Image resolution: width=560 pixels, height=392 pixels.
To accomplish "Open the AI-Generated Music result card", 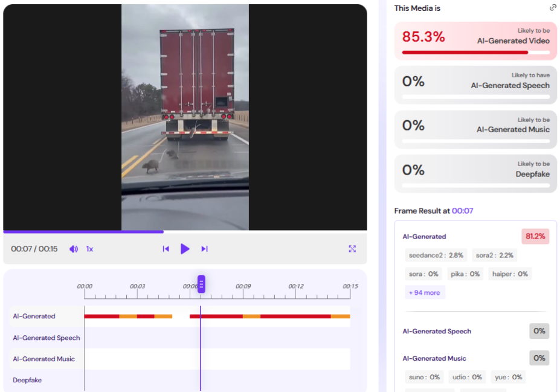I will tap(475, 129).
